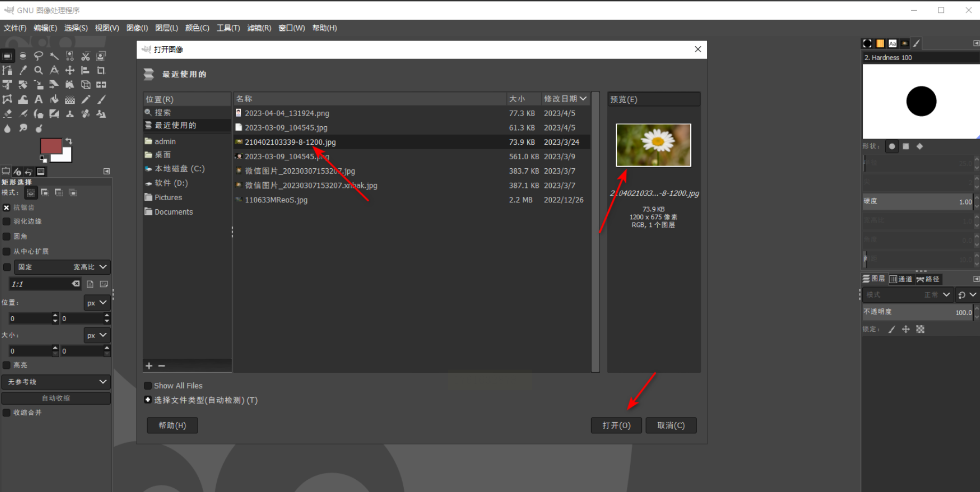Sort files by the 修改日期 column arrow
Viewport: 980px width, 492px height.
point(583,99)
